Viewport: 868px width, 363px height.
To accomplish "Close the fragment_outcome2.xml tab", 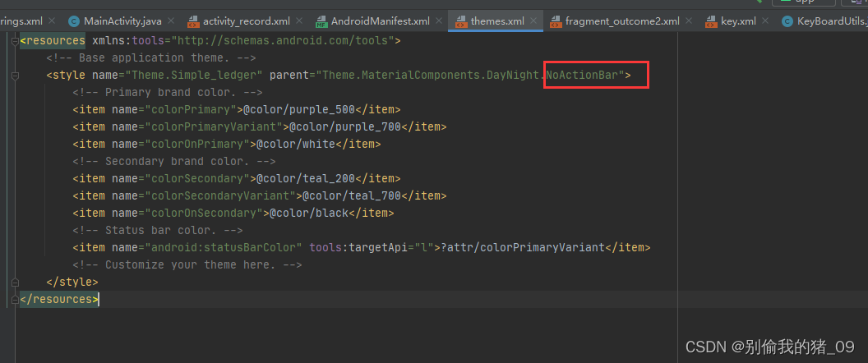I will (689, 21).
